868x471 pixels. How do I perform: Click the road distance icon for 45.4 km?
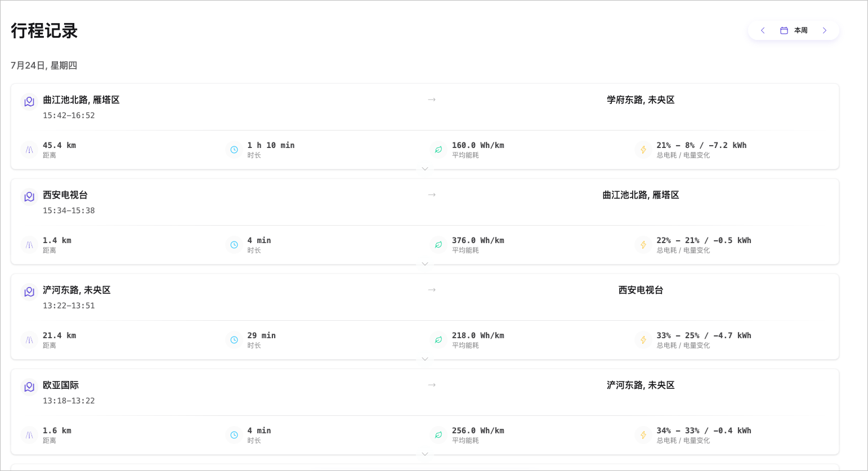[x=29, y=150]
